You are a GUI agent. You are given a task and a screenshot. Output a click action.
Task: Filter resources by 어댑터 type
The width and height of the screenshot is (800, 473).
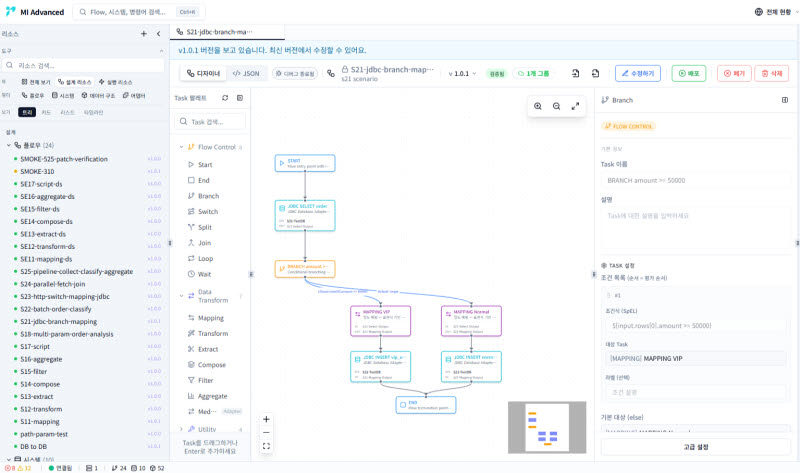tap(134, 95)
